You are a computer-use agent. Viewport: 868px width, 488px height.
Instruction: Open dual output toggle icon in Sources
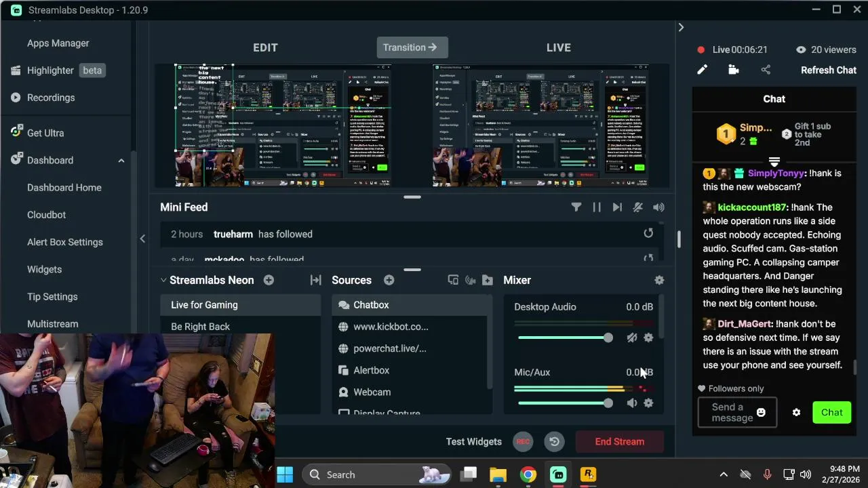click(453, 280)
